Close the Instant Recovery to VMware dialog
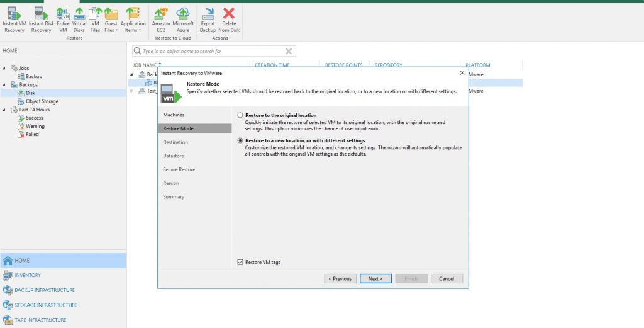This screenshot has width=644, height=328. (462, 73)
